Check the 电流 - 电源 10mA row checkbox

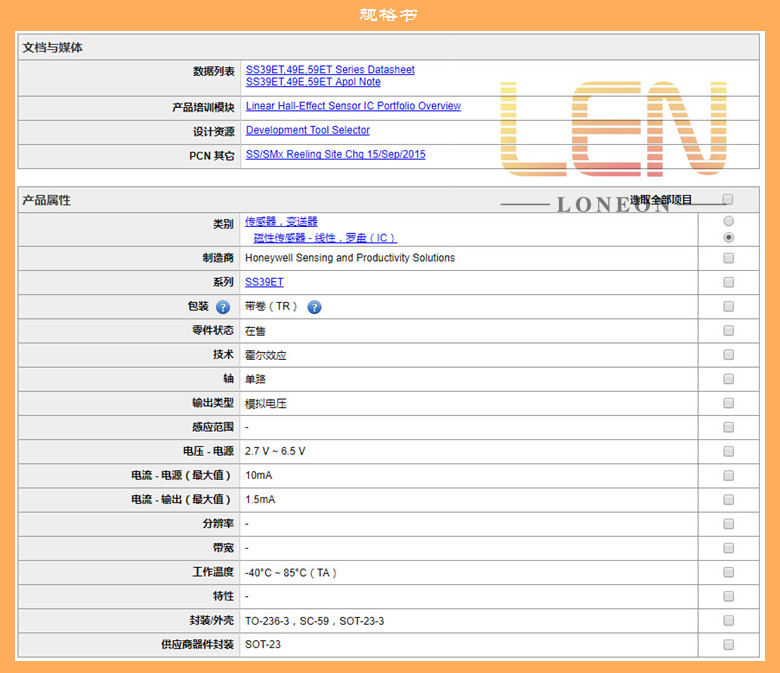click(728, 476)
